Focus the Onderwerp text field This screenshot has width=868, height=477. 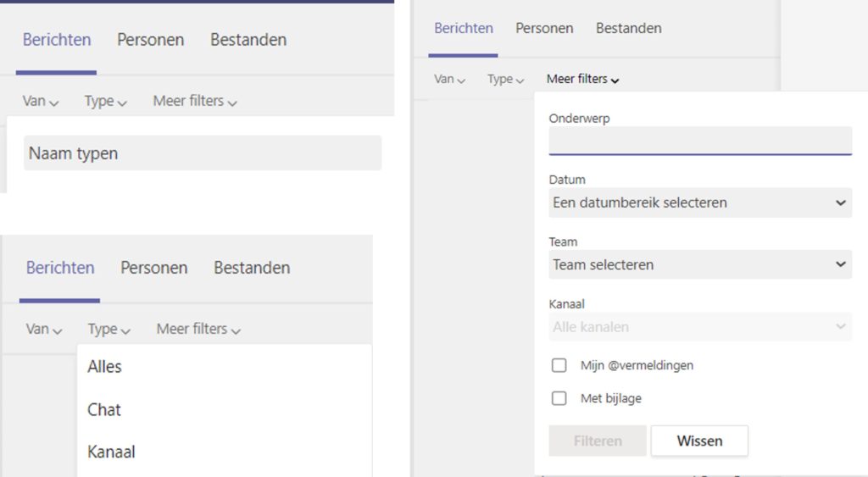coord(700,141)
